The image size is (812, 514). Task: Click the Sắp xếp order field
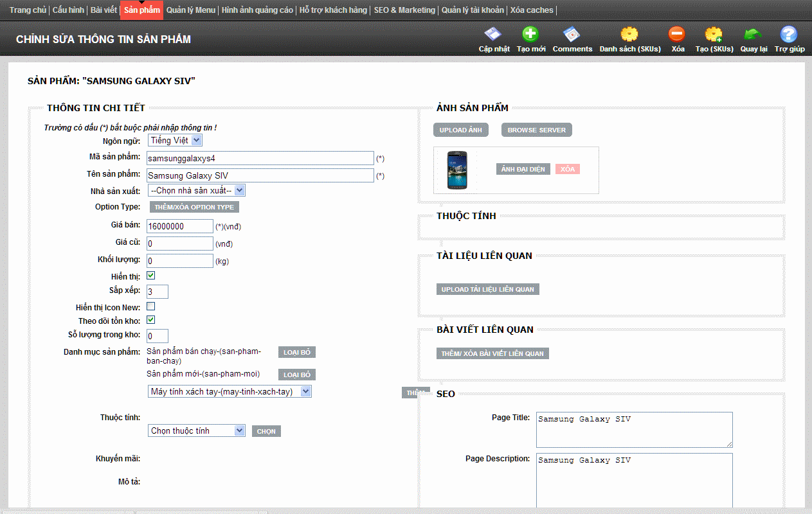[158, 292]
